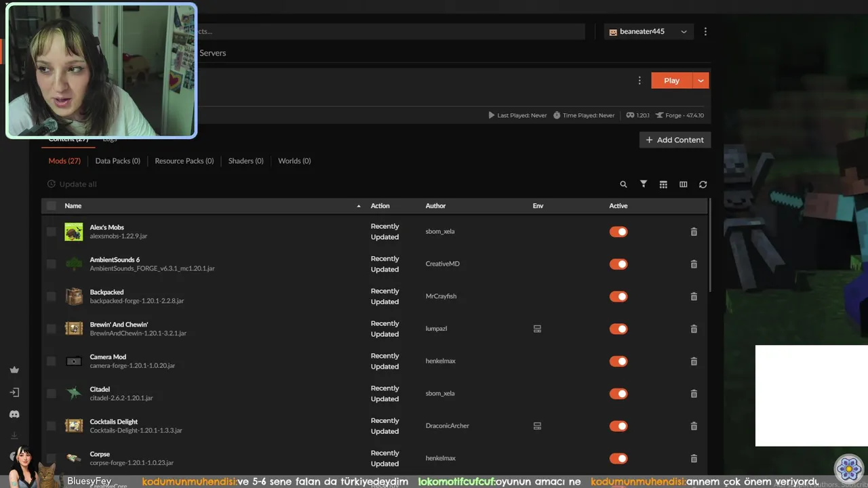The width and height of the screenshot is (868, 488).
Task: Click the mod list vertical scrollbar
Action: pos(710,244)
